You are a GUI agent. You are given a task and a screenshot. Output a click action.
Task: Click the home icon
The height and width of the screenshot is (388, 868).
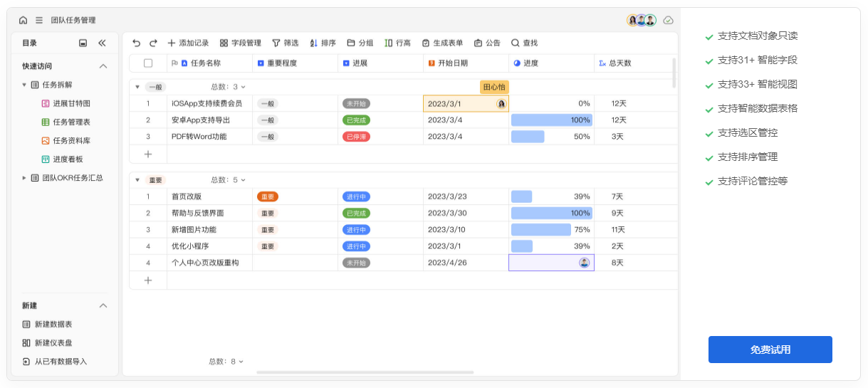pos(23,21)
